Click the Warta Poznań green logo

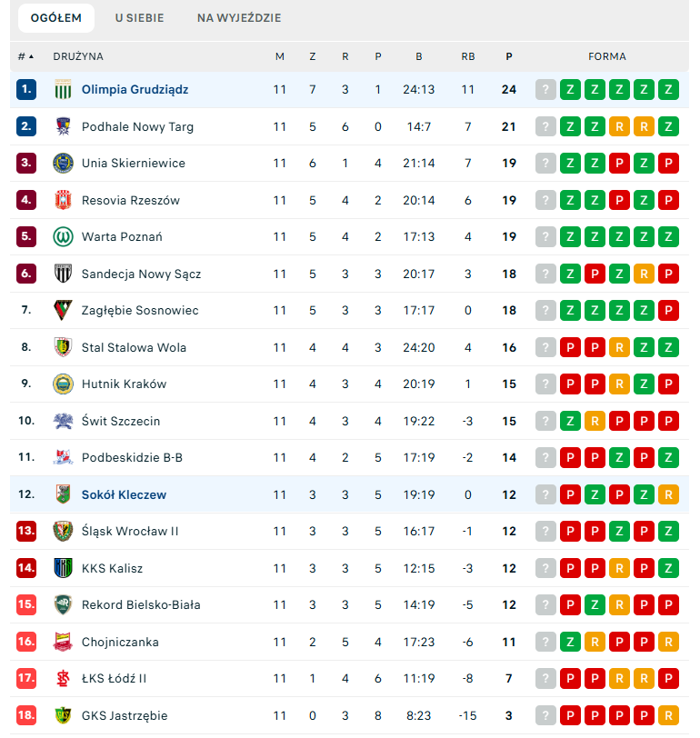tap(63, 237)
